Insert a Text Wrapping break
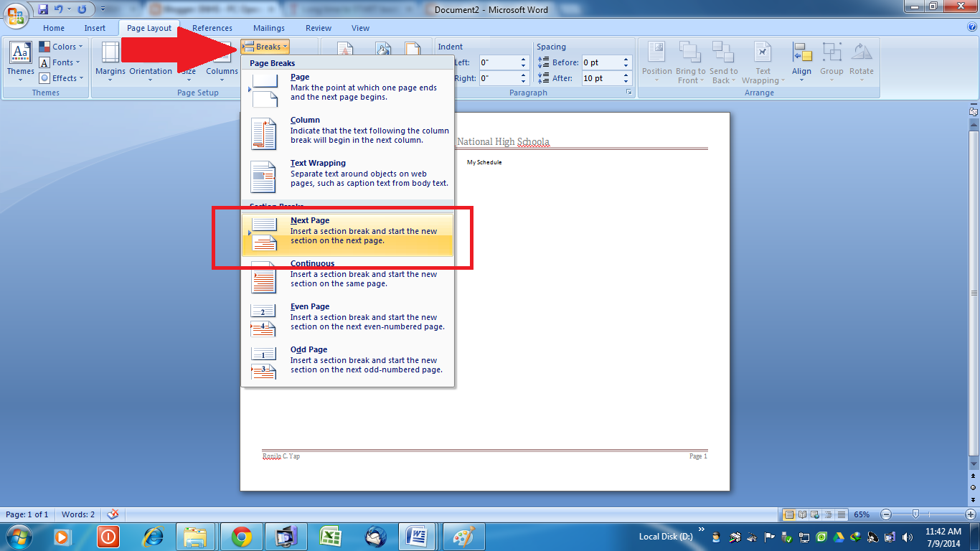The image size is (980, 551). click(348, 177)
